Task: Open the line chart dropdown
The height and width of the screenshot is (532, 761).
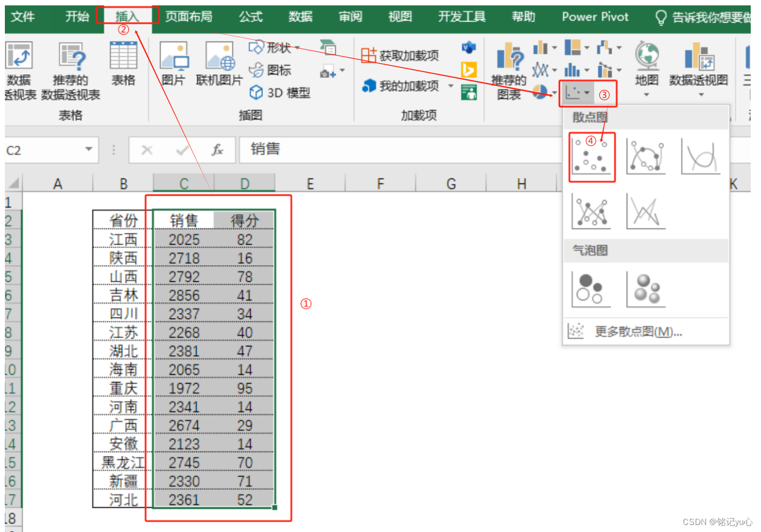Action: 544,70
